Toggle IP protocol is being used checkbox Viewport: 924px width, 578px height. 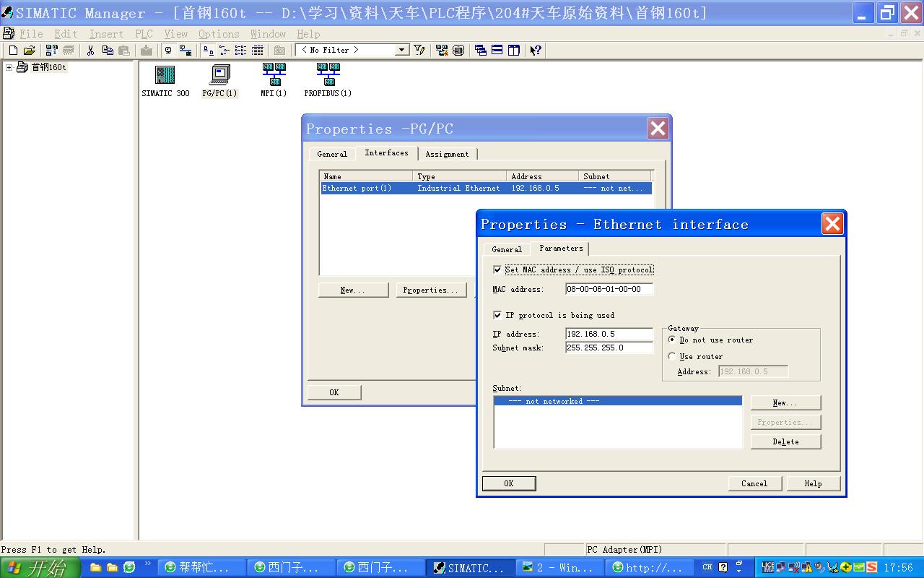click(497, 315)
